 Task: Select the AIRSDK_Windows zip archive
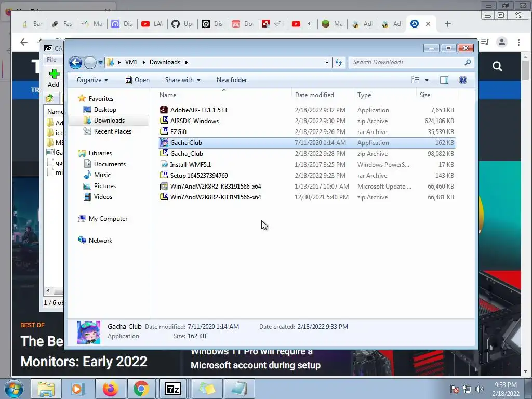307,121
